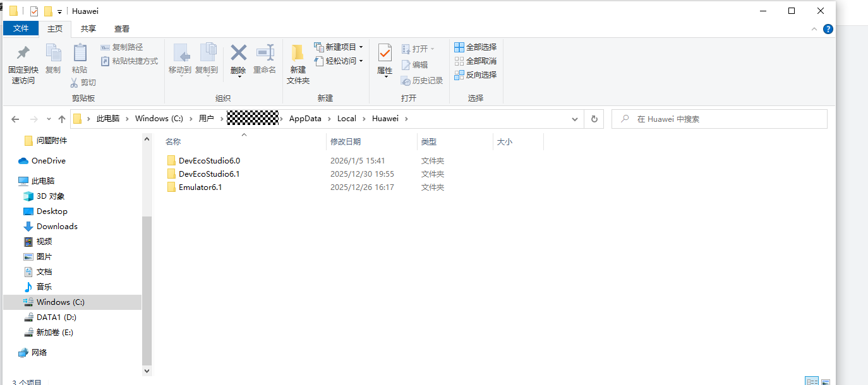Expand the 新建项目 dropdown arrow

click(x=361, y=47)
